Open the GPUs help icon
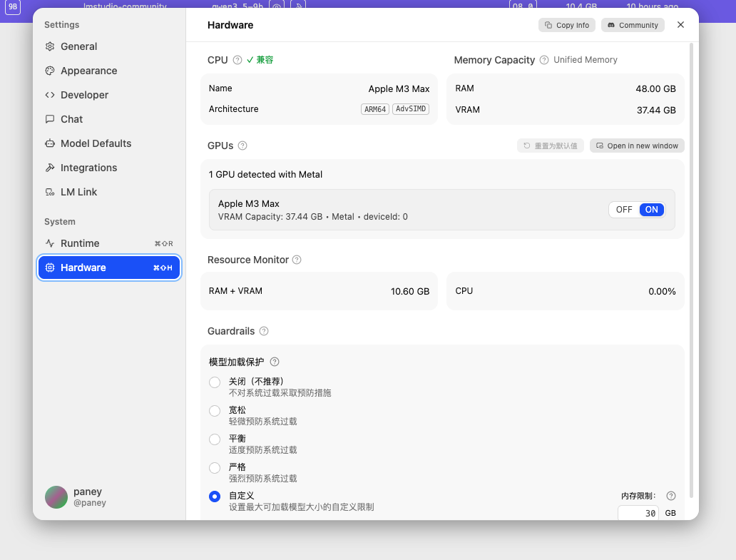 [242, 146]
